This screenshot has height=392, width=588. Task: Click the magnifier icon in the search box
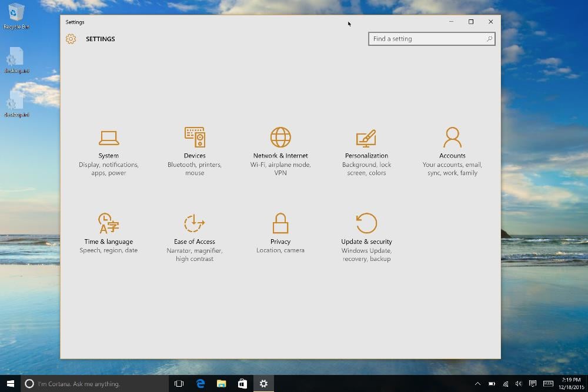489,39
